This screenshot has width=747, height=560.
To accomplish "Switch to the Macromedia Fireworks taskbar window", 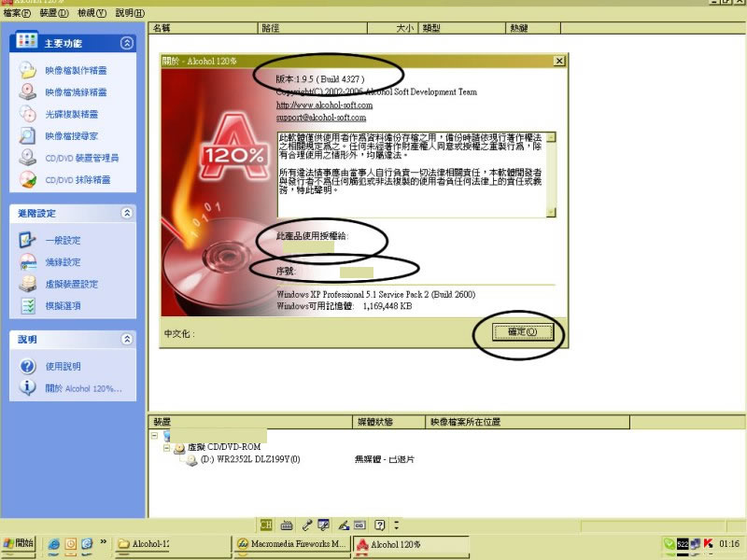I will pos(292,544).
